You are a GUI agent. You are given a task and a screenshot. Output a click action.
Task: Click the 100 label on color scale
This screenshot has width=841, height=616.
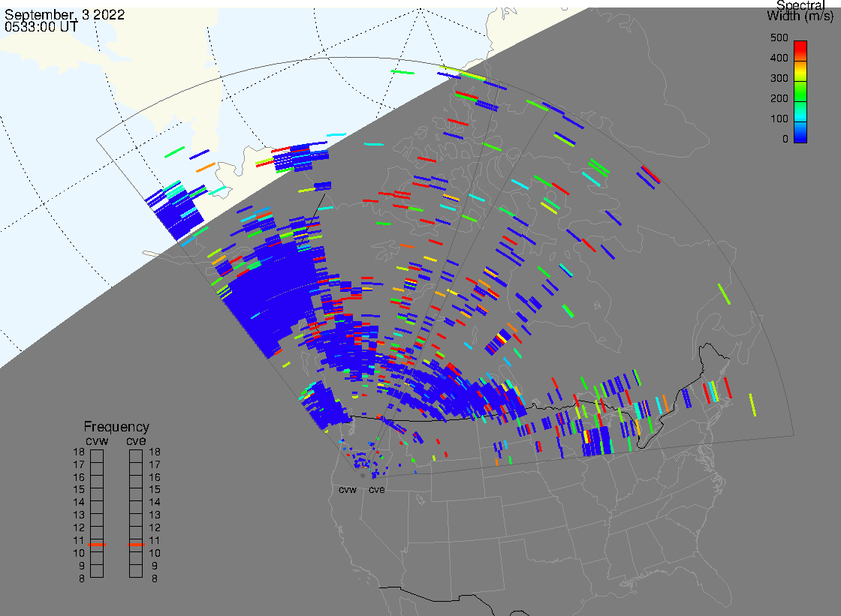coord(779,119)
